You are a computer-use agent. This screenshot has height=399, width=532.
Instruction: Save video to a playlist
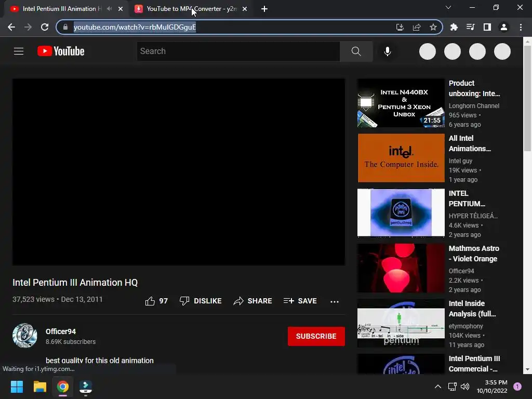tap(300, 301)
